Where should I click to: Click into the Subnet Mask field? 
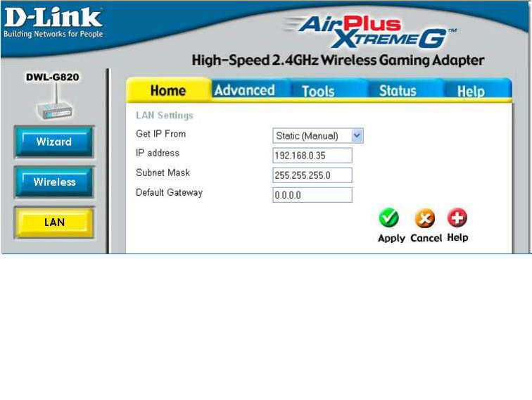312,175
